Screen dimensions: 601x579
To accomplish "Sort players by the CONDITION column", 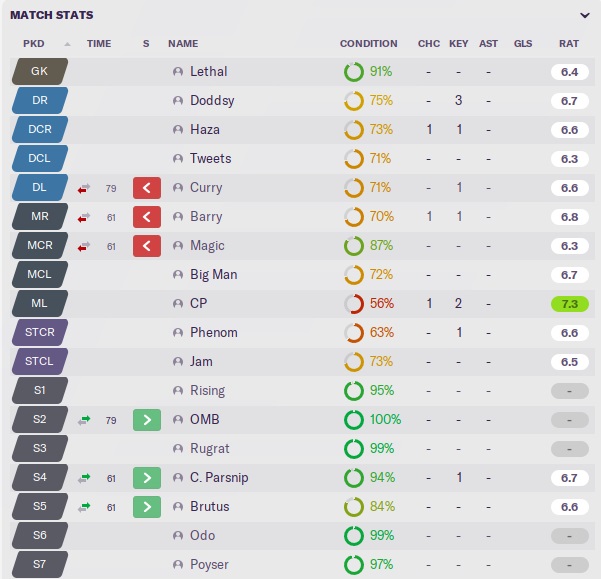I will point(368,44).
